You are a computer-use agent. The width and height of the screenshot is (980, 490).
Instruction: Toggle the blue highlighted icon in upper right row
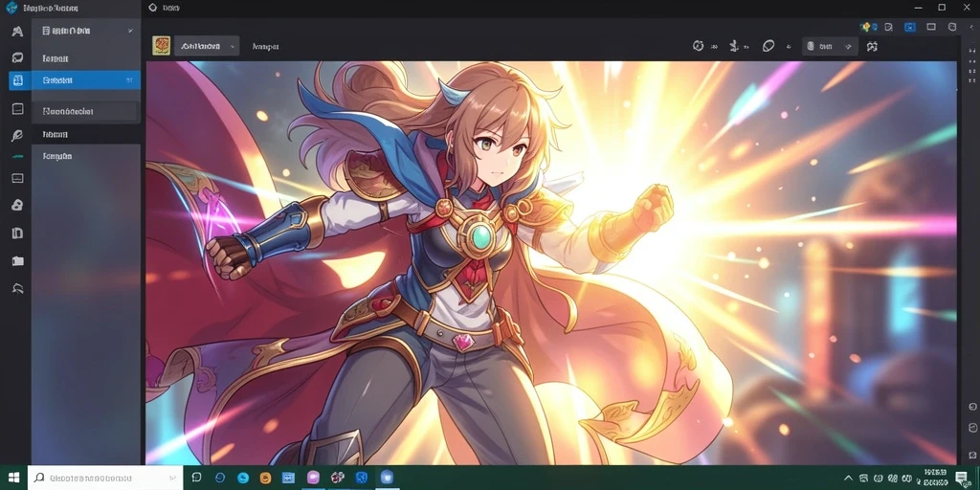click(x=910, y=27)
